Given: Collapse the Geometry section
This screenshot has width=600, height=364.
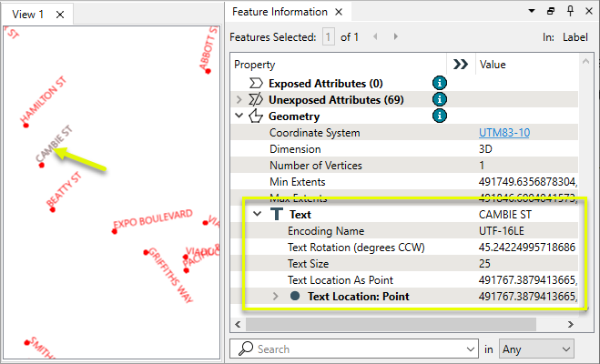Looking at the screenshot, I should pyautogui.click(x=239, y=116).
